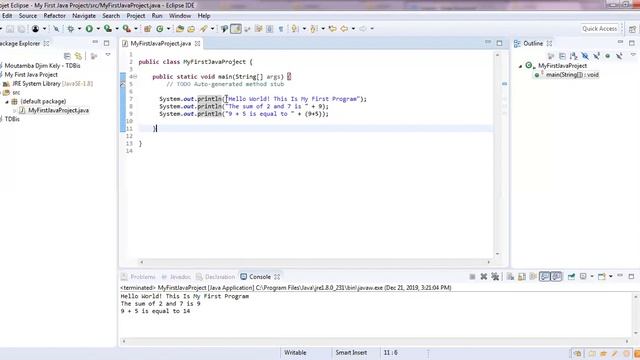Click Remove All Terminated Launches icon
This screenshot has height=360, width=640.
click(x=495, y=277)
